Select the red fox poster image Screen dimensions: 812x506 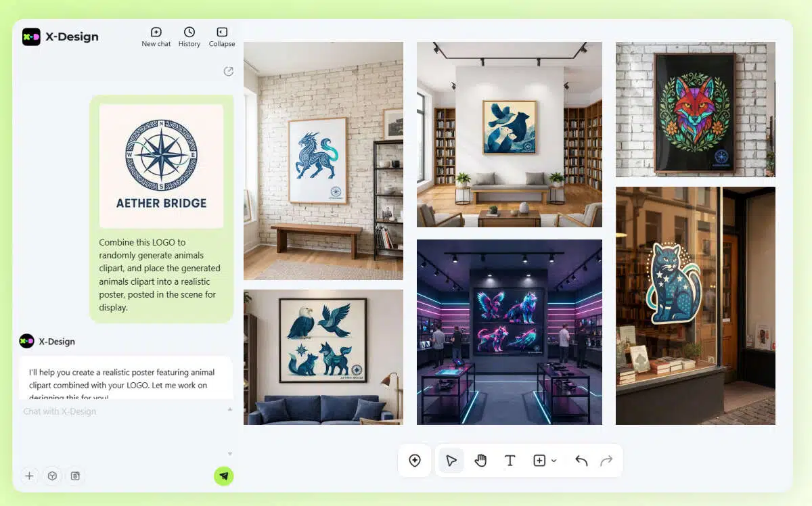click(695, 110)
